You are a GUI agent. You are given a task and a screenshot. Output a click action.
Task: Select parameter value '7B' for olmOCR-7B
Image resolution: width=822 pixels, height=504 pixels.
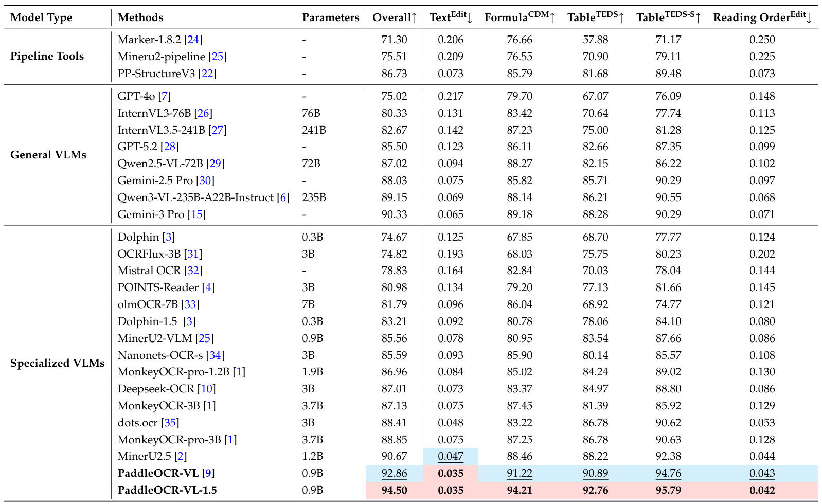tap(309, 304)
